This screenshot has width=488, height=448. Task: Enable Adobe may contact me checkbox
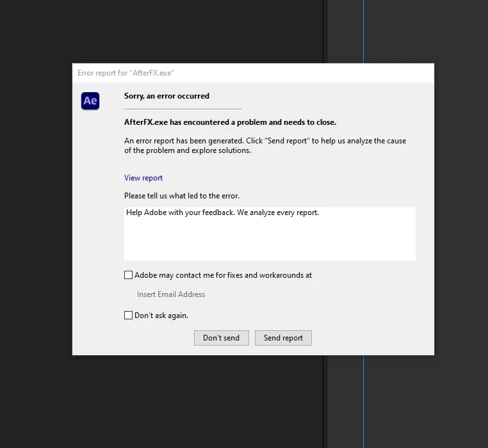tap(128, 275)
